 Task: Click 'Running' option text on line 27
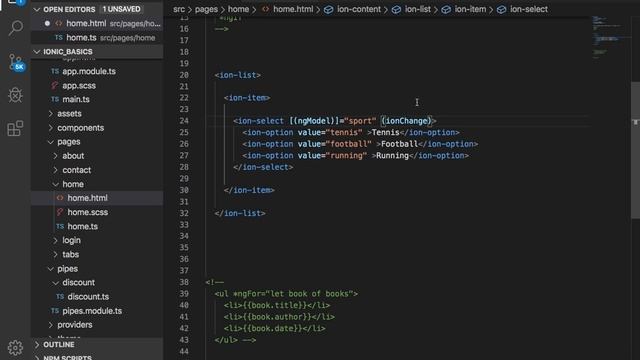click(x=392, y=156)
